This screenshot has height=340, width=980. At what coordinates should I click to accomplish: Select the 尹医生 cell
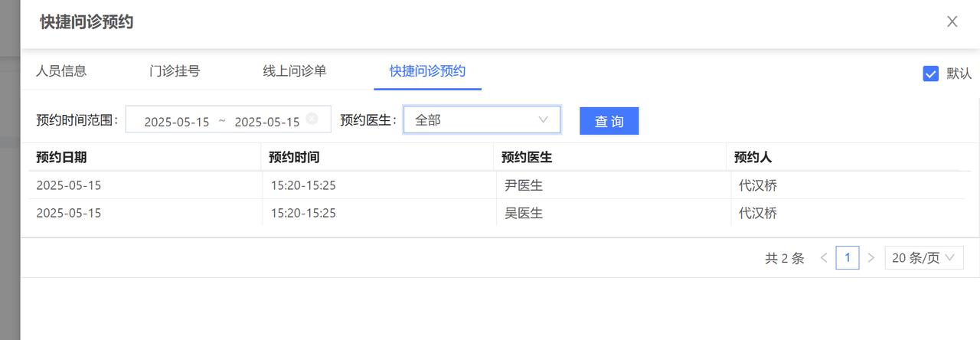(x=524, y=185)
